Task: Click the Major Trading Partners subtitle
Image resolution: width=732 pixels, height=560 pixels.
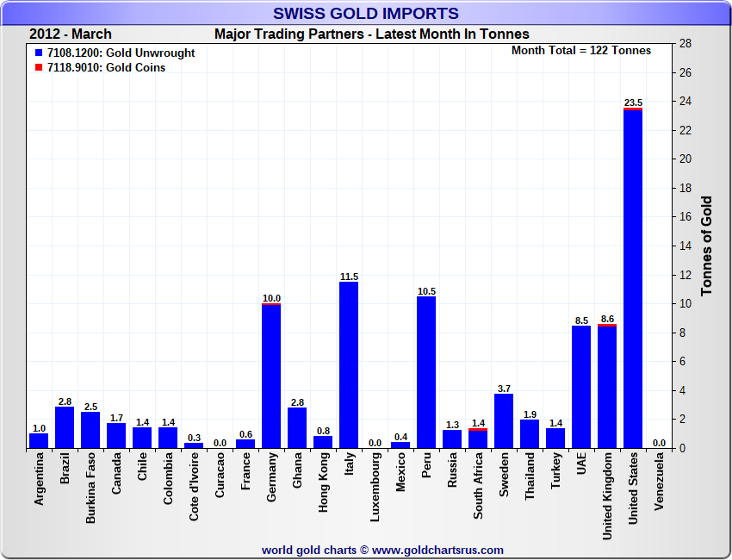Action: pos(371,34)
